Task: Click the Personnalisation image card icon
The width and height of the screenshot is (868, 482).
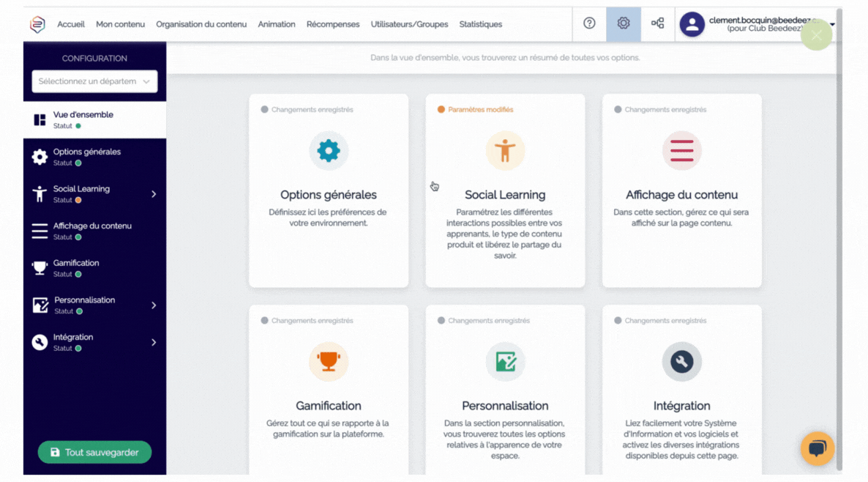Action: point(505,362)
